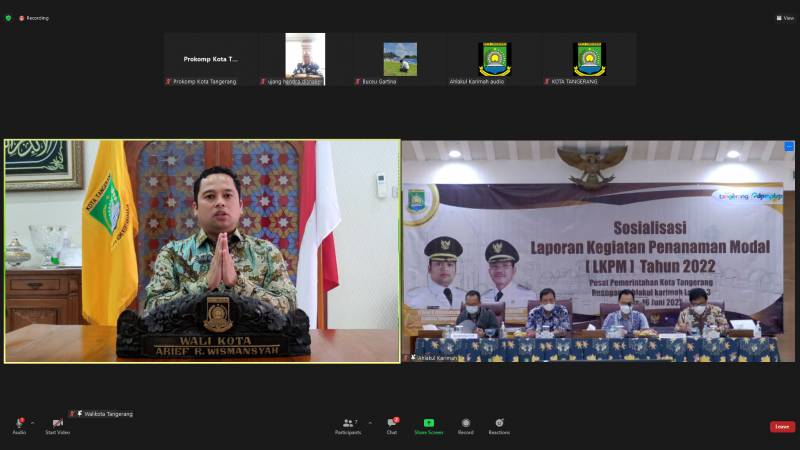
Task: Select the Ahlakul Karimah audio thumbnail
Action: [x=494, y=59]
